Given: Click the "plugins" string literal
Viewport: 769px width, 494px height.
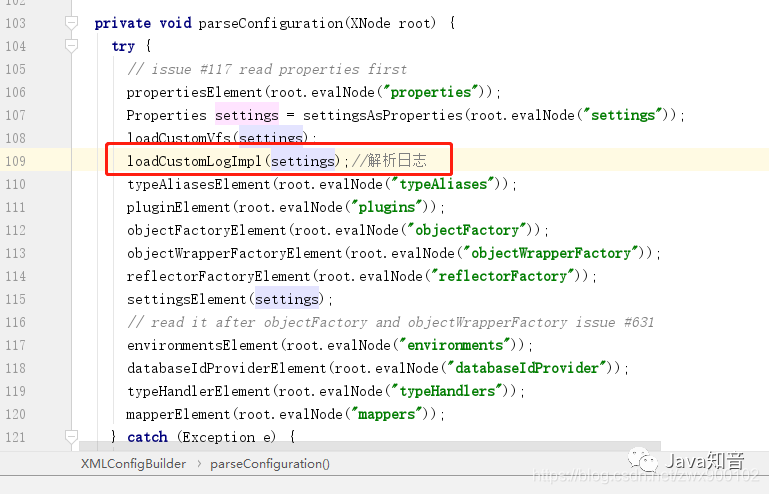Looking at the screenshot, I should (387, 207).
